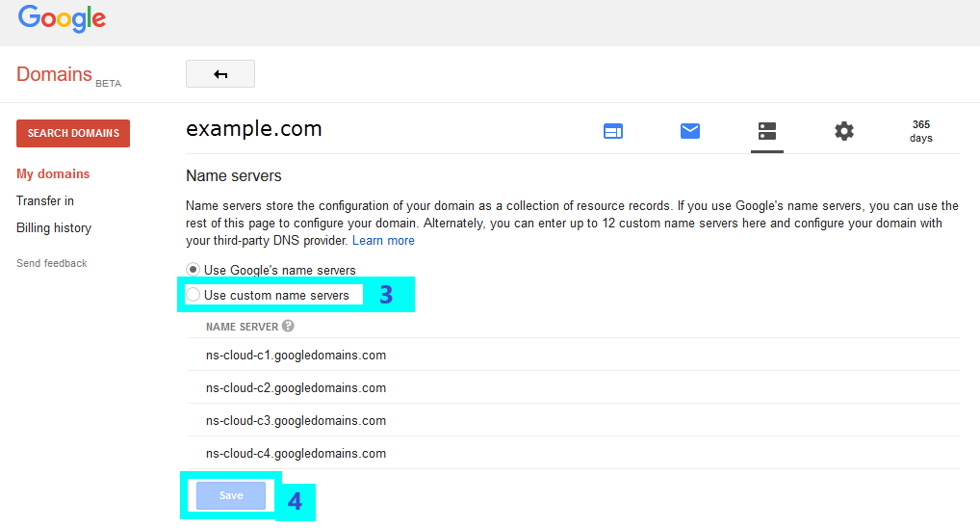Open the Settings gear tab icon
This screenshot has width=980, height=528.
[x=843, y=131]
